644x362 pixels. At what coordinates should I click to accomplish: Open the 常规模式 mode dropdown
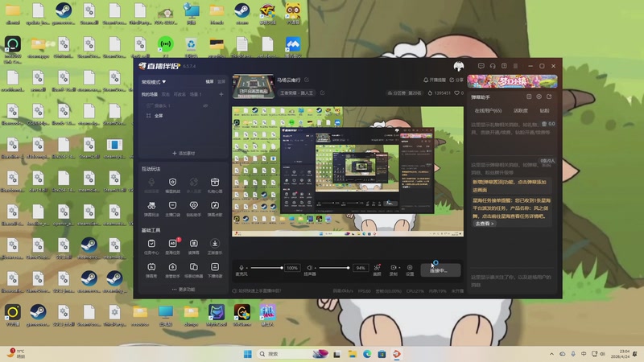[x=154, y=82]
